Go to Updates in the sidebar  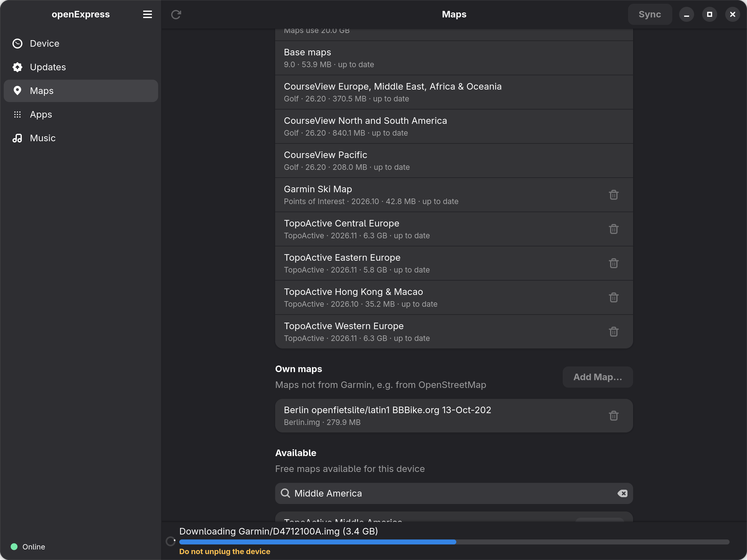pos(81,67)
